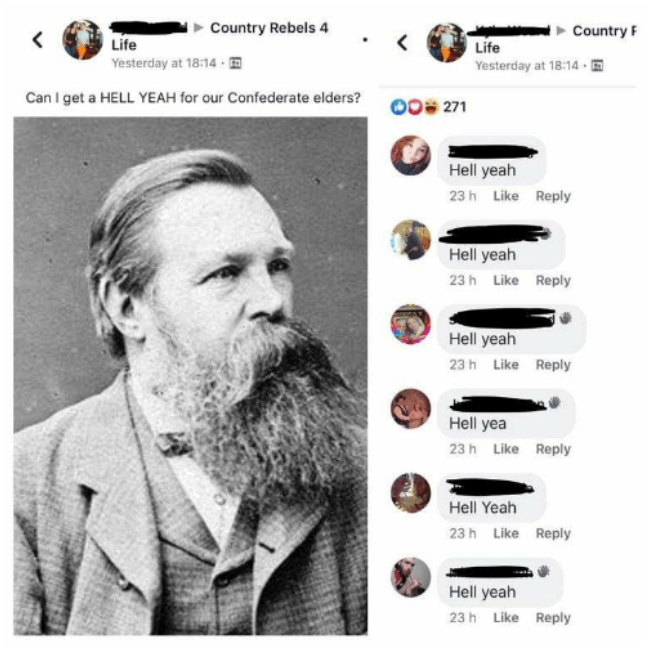Click the blue like reaction icon
The width and height of the screenshot is (648, 664).
398,107
